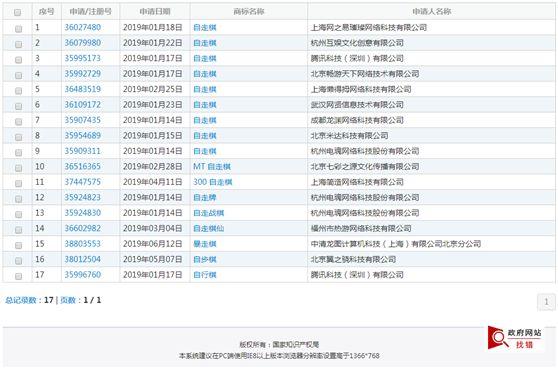The image size is (558, 369).
Task: Select applicant text 北京米达科技有限公司
Action: coord(349,136)
